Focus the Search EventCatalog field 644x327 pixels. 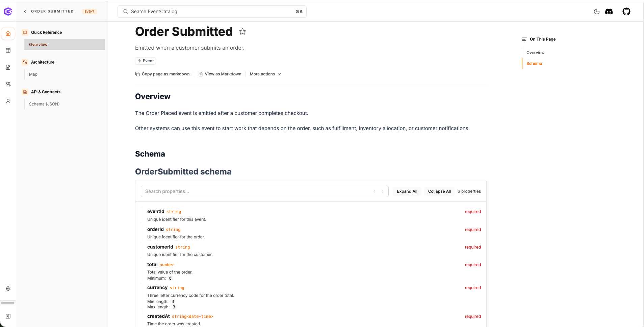pyautogui.click(x=212, y=11)
